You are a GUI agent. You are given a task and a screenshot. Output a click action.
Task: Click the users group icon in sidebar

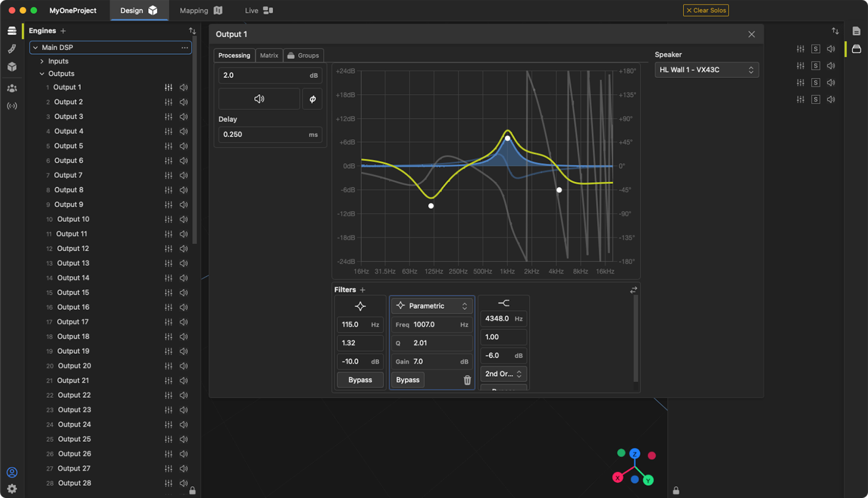click(12, 88)
